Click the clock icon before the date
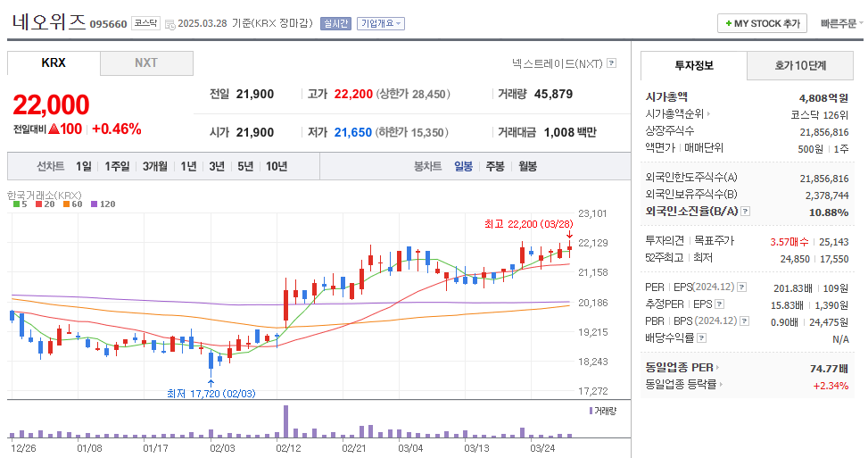This screenshot has height=458, width=868. click(170, 24)
